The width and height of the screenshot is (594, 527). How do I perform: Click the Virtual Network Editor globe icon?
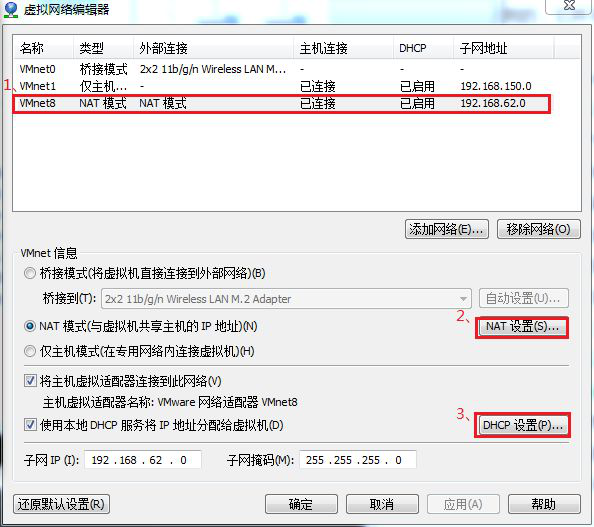pyautogui.click(x=10, y=9)
